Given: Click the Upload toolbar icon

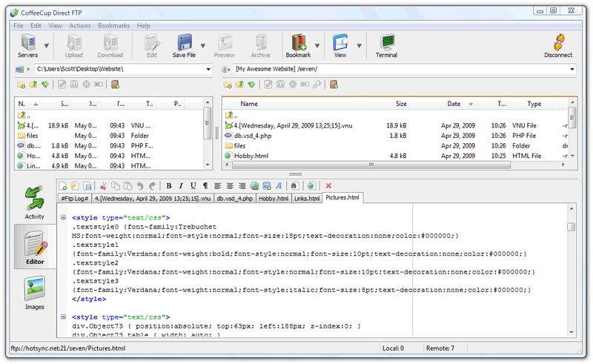Looking at the screenshot, I should (74, 46).
